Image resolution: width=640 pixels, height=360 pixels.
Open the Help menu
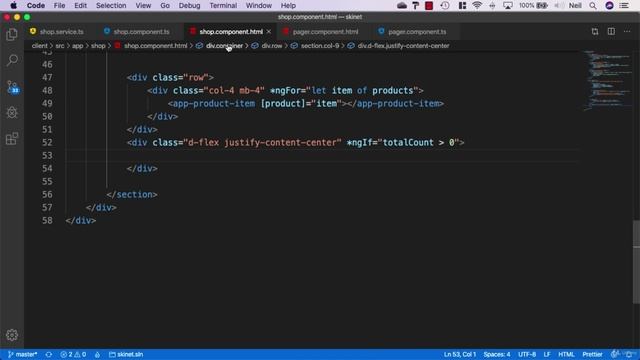[x=288, y=6]
